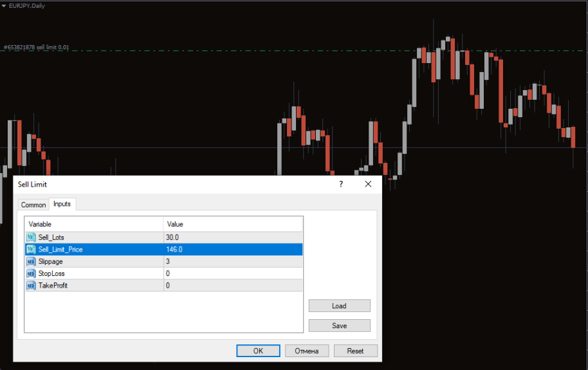Select the Inputs tab
The image size is (588, 370).
pos(62,204)
